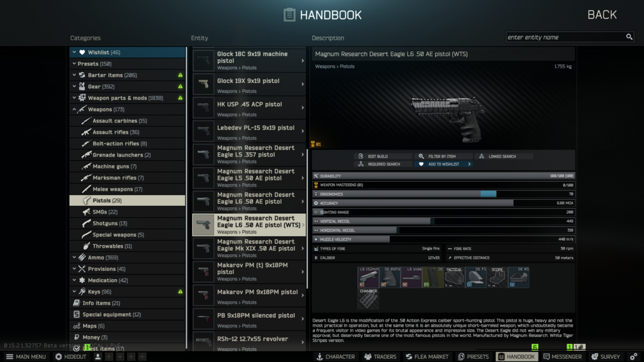The image size is (644, 362).
Task: Open the Flea Market tab
Action: coord(427,356)
